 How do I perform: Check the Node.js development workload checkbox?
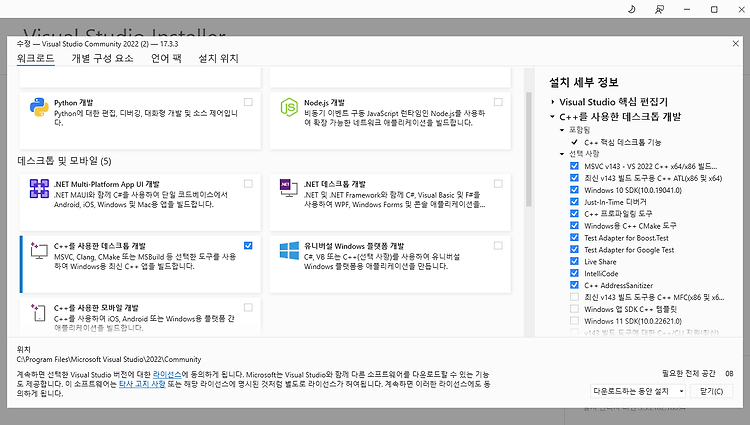(x=498, y=102)
